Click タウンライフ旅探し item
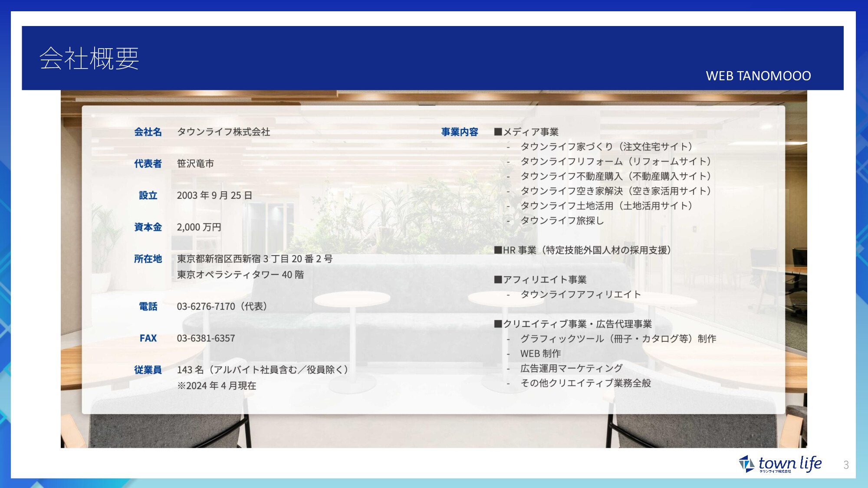868x488 pixels. coord(562,220)
